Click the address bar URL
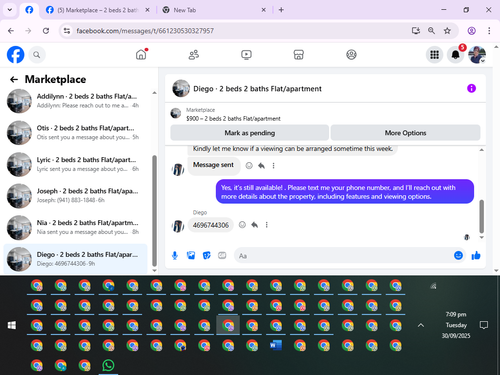Screen dimensions: 500x375 click(145, 31)
